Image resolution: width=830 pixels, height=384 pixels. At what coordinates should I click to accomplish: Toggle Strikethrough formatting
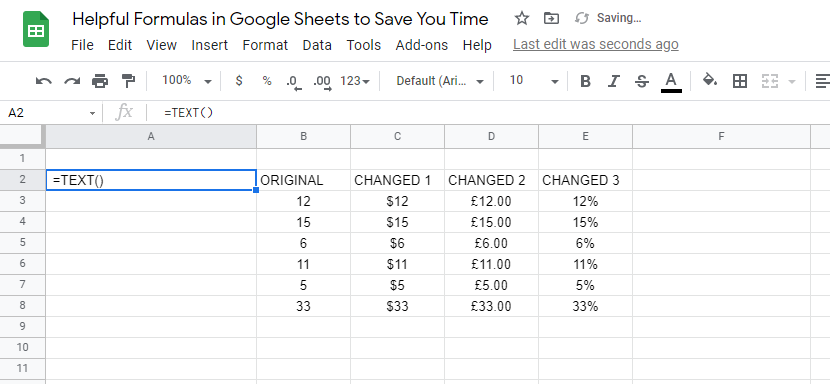(x=642, y=81)
